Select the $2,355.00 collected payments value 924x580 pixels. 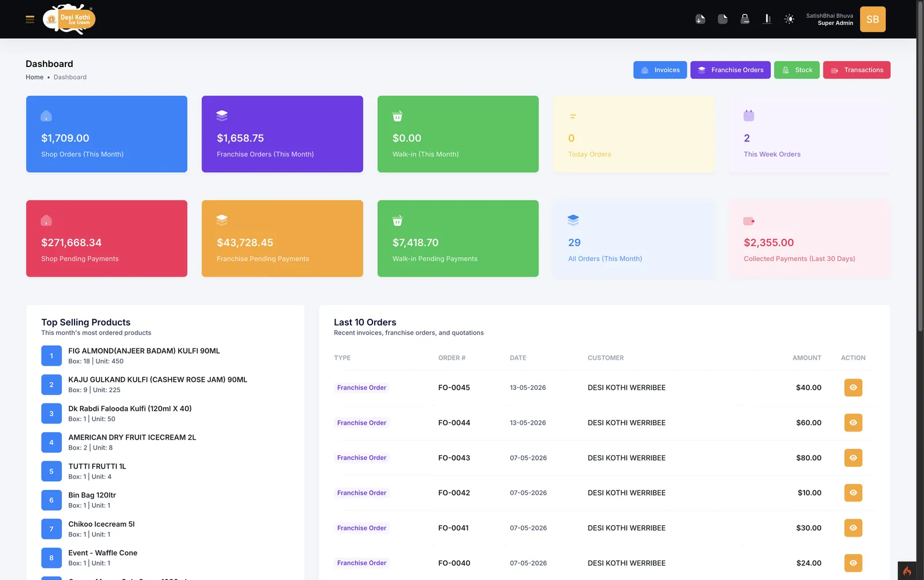click(x=769, y=243)
